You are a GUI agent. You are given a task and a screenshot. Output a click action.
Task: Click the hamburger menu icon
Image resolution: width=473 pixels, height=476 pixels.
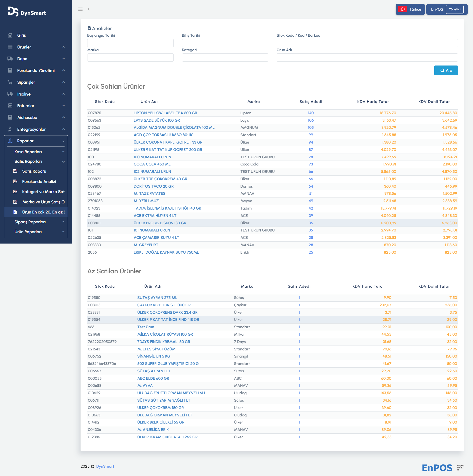80,9
